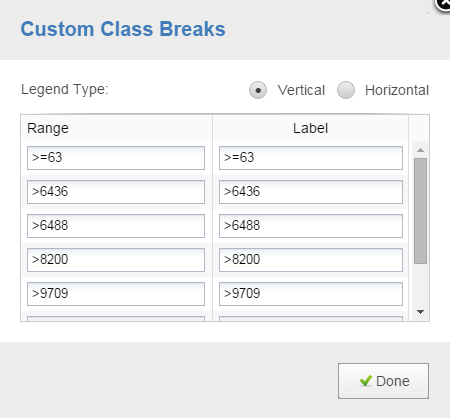Edit the >=63 label field
The height and width of the screenshot is (418, 450).
(311, 158)
